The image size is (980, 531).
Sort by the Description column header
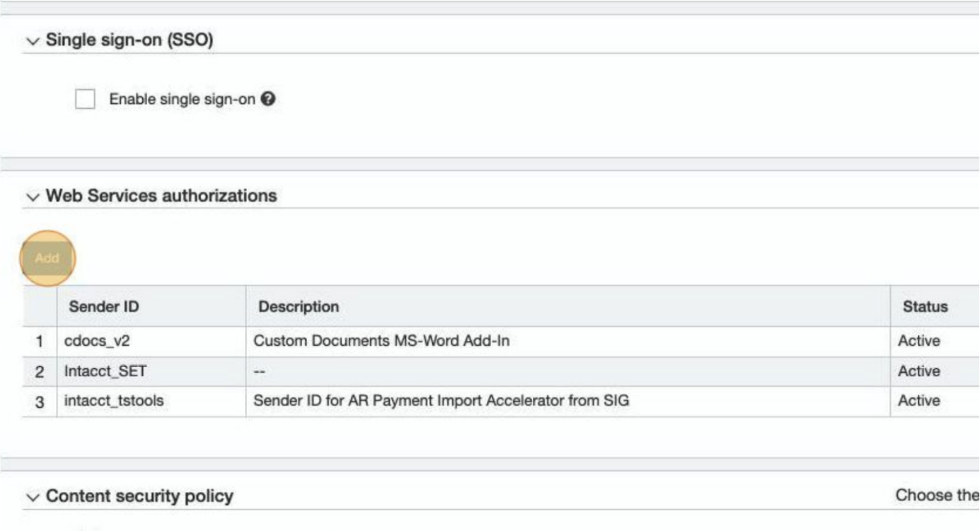point(299,307)
